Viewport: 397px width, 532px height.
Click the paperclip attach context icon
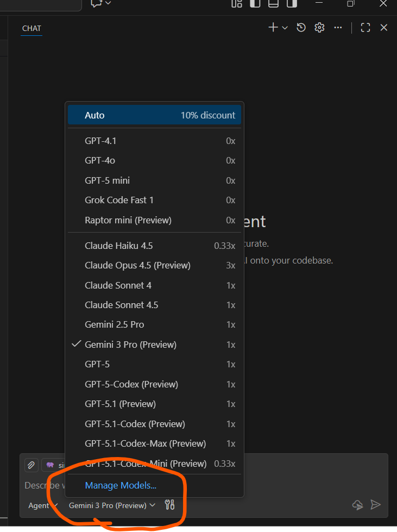[31, 465]
